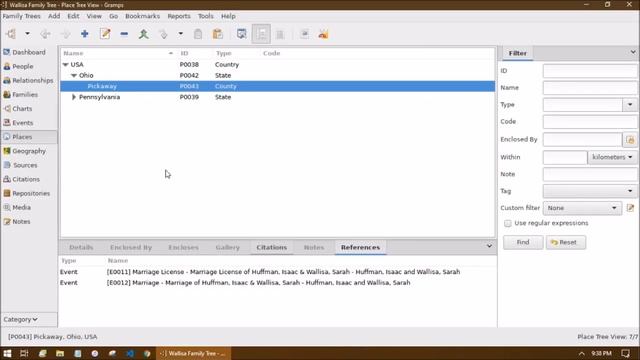The height and width of the screenshot is (360, 640).
Task: Open the bottom bar tab menu arrow
Action: (x=489, y=246)
